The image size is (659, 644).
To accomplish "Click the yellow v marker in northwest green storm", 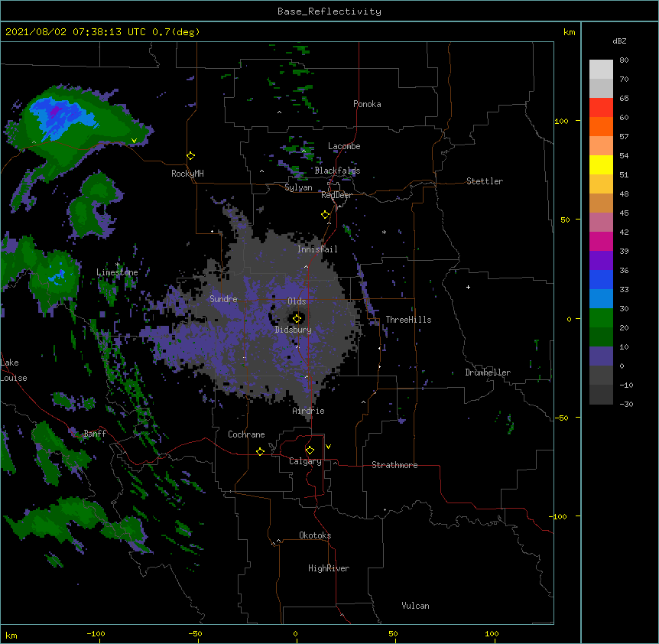I will pyautogui.click(x=134, y=141).
